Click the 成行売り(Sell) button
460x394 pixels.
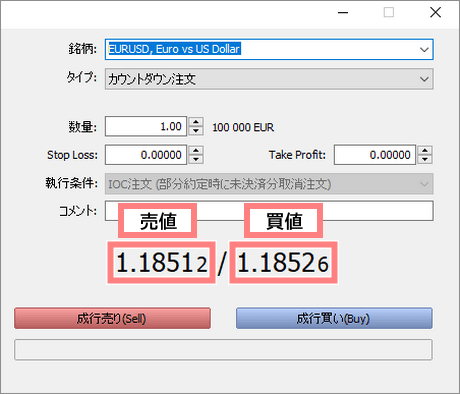(112, 318)
